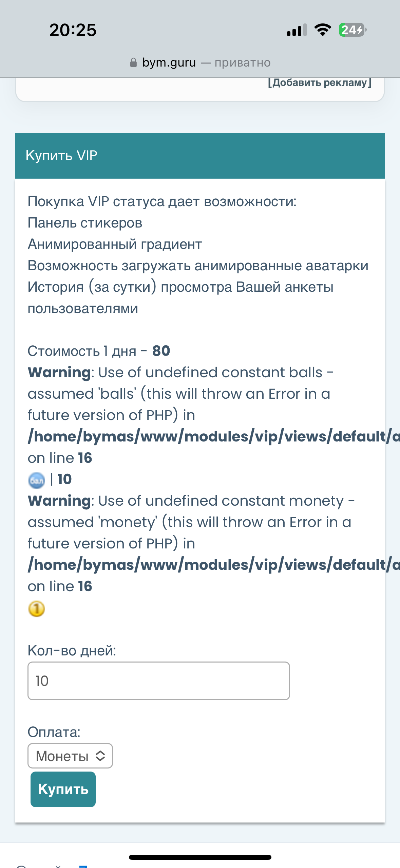Tap the home indicator bar
400x868 pixels.
pyautogui.click(x=200, y=857)
